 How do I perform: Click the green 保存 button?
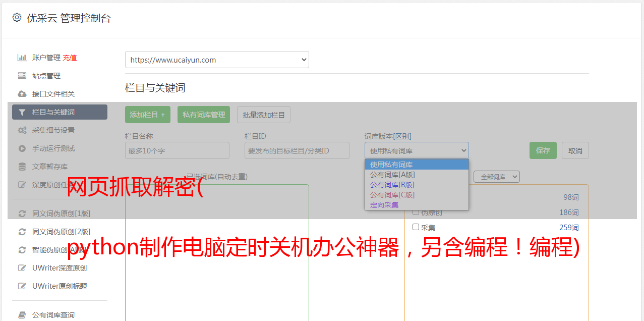543,150
